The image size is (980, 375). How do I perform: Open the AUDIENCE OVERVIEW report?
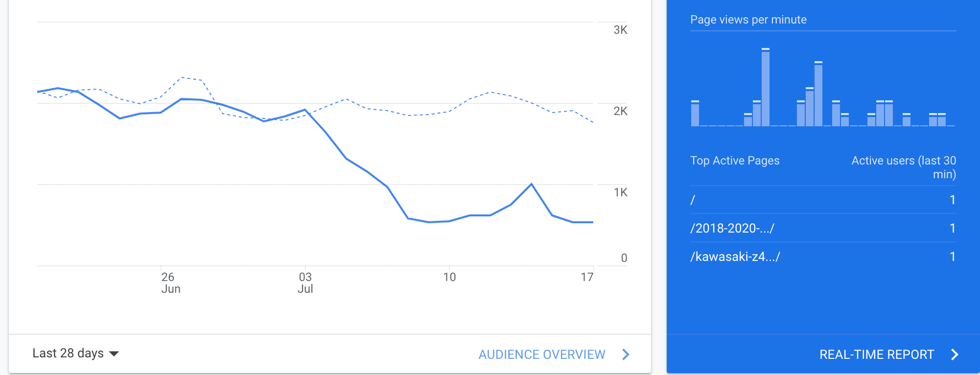point(542,354)
